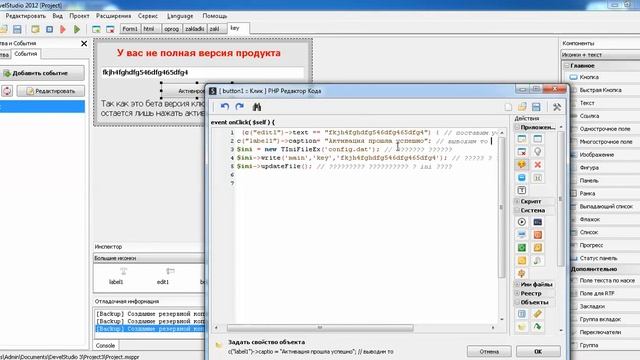Undo the last edit in code editor
This screenshot has width=640, height=360.
point(224,107)
